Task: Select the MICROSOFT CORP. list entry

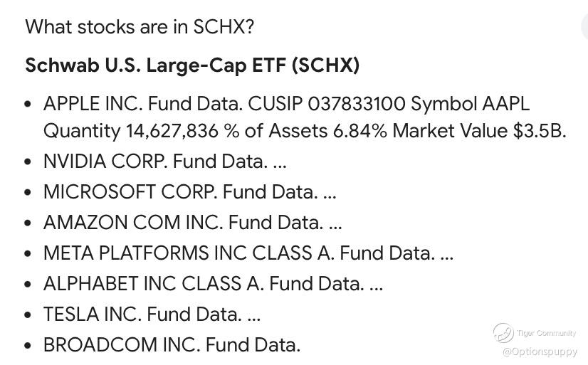Action: [x=130, y=192]
